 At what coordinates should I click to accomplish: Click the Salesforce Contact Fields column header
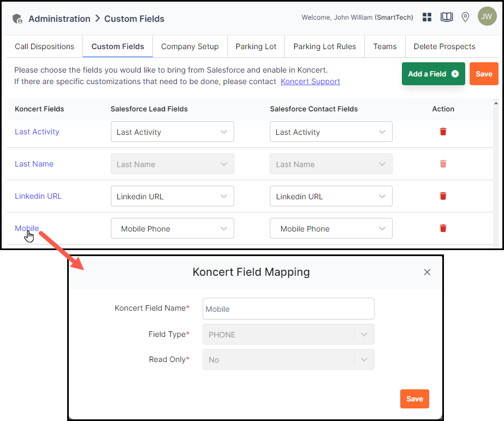pos(314,109)
